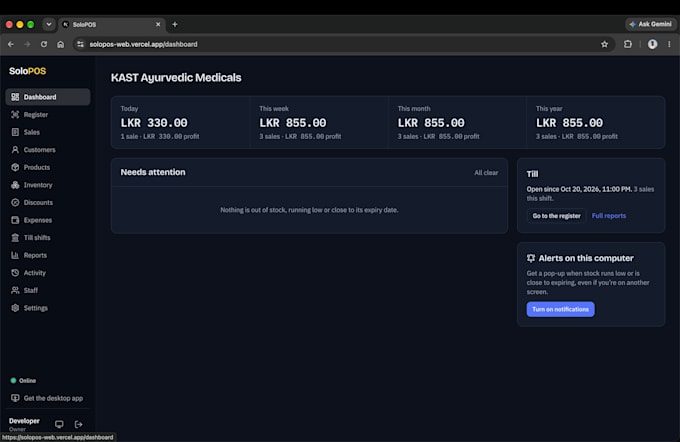The width and height of the screenshot is (680, 442).
Task: Click the Developer user name
Action: coord(24,421)
